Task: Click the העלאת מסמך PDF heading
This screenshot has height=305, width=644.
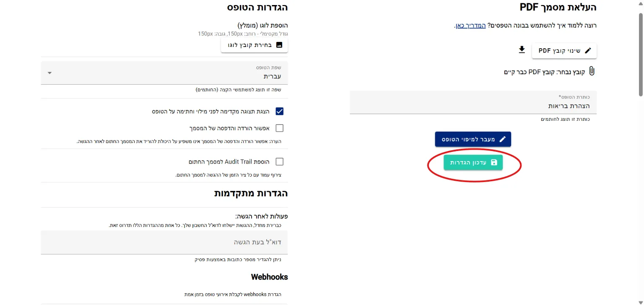Action: (x=558, y=7)
